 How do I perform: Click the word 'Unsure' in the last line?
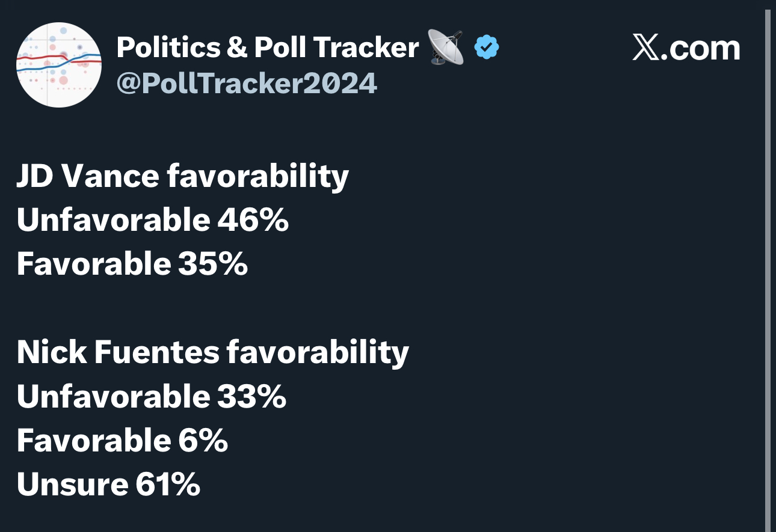(x=72, y=485)
